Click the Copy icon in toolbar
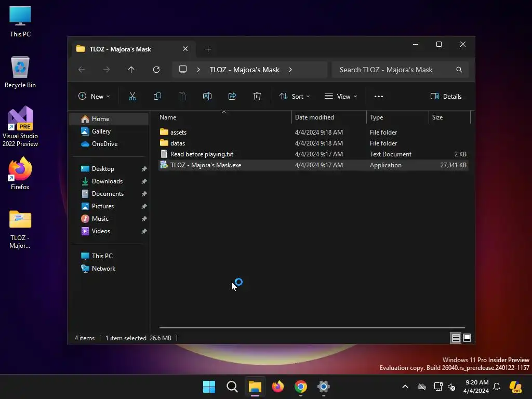 (157, 96)
